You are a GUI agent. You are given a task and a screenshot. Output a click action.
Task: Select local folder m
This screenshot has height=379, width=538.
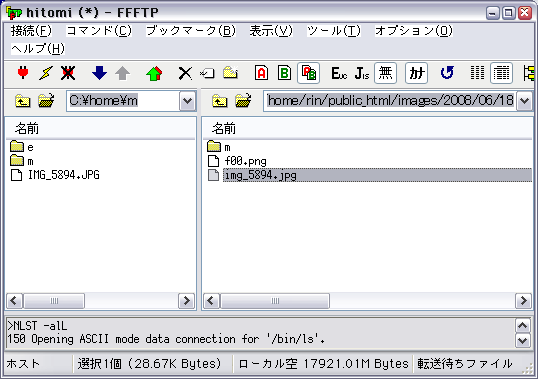pyautogui.click(x=22, y=161)
